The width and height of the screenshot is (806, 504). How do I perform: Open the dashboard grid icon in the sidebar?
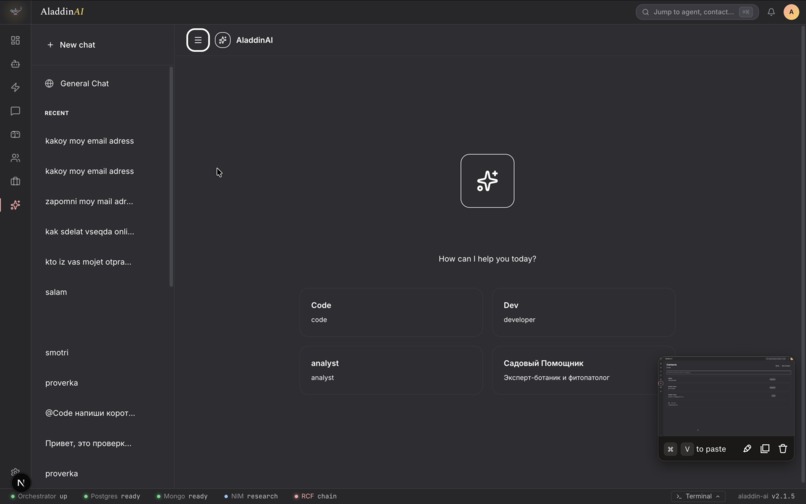point(15,40)
